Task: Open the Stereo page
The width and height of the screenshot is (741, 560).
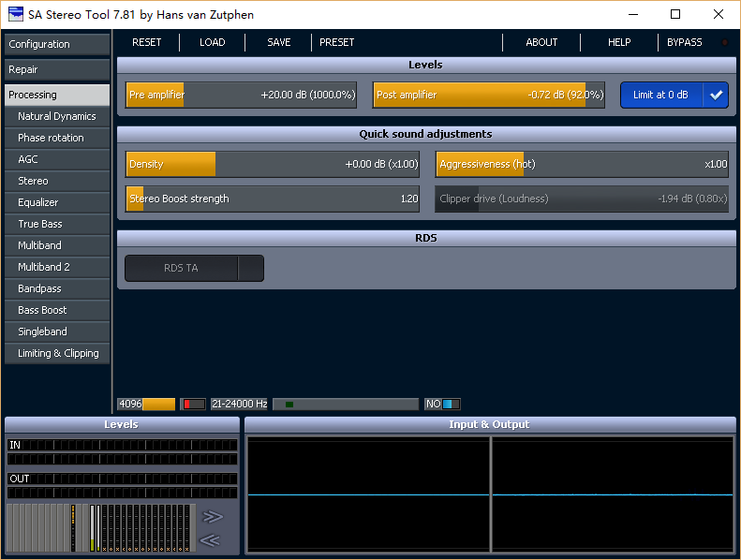Action: point(57,181)
